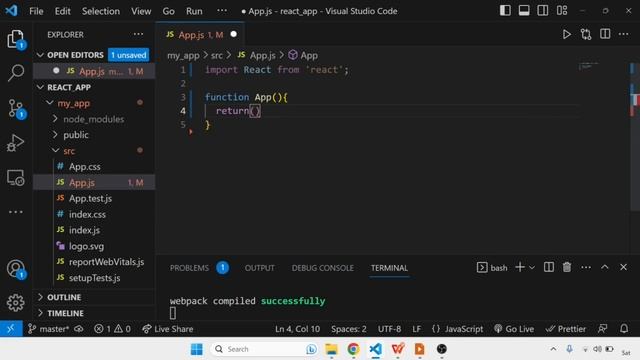
Task: Open the Manage settings gear
Action: click(16, 302)
